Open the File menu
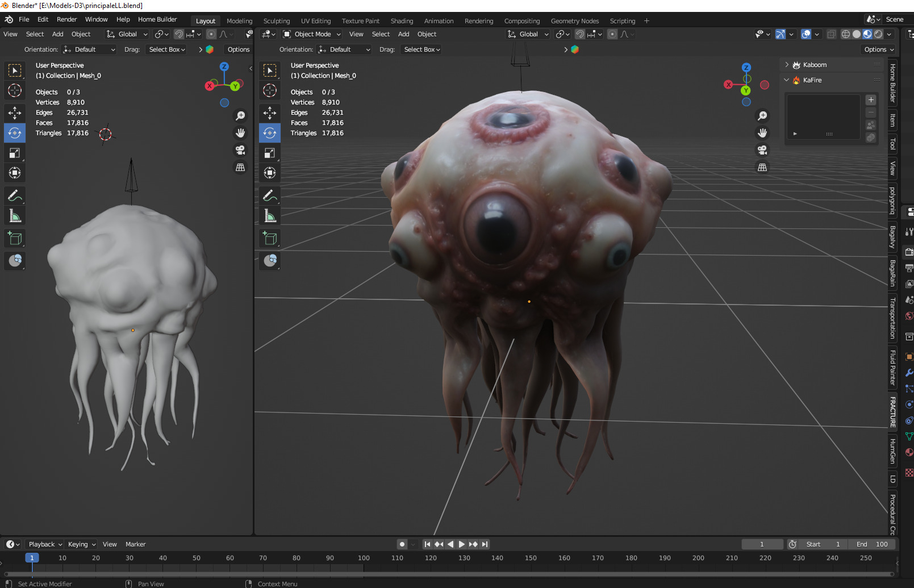The width and height of the screenshot is (914, 588). 24,19
